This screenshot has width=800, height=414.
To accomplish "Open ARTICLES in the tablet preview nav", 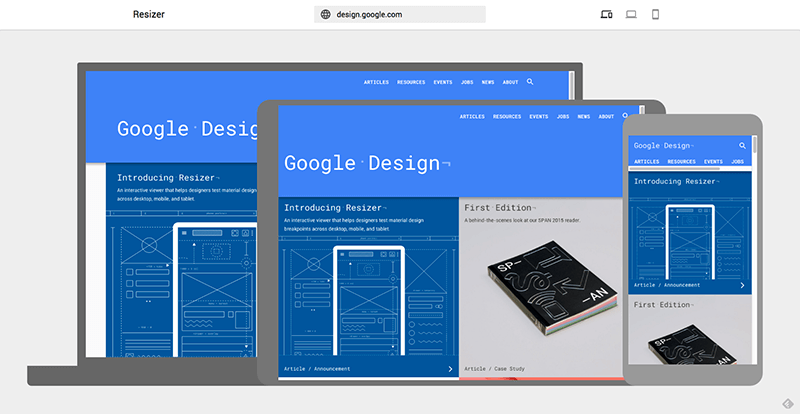I will (x=472, y=116).
